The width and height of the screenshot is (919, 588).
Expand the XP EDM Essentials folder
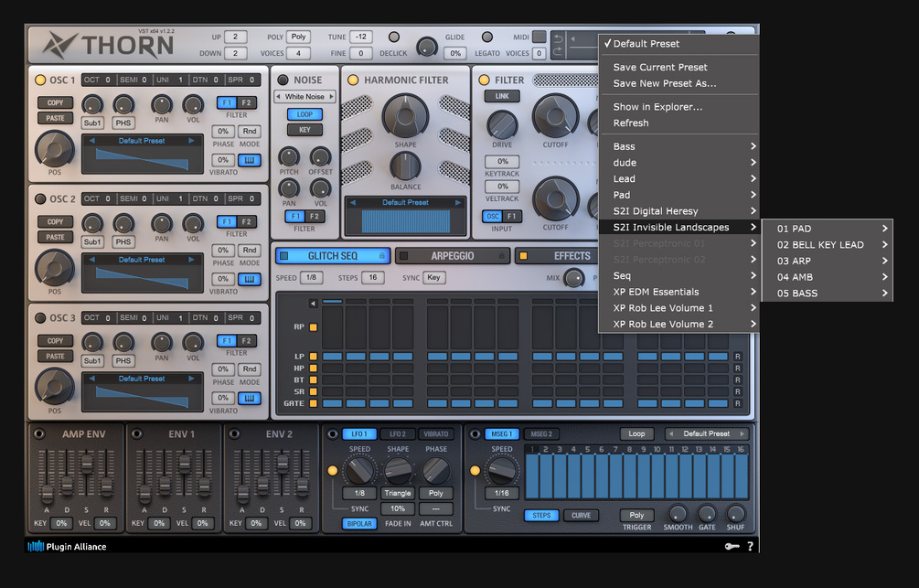[679, 292]
